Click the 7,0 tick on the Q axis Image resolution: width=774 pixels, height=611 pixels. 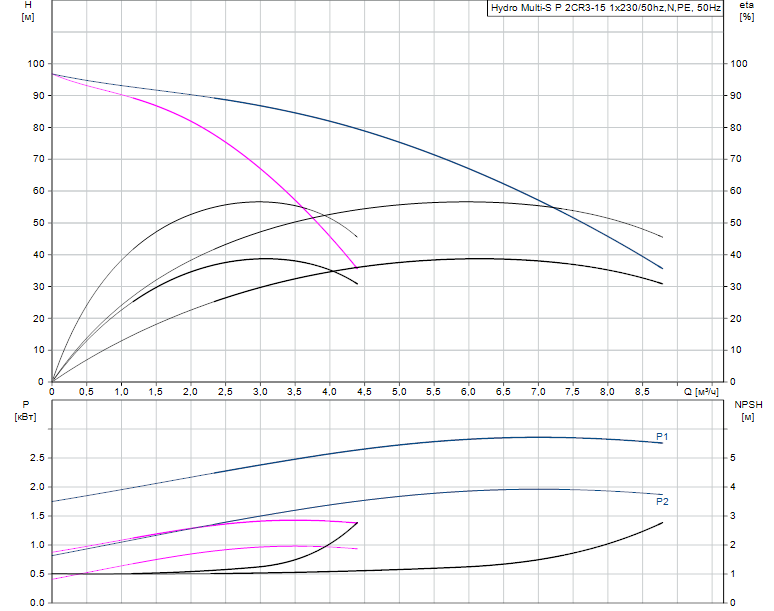(538, 392)
